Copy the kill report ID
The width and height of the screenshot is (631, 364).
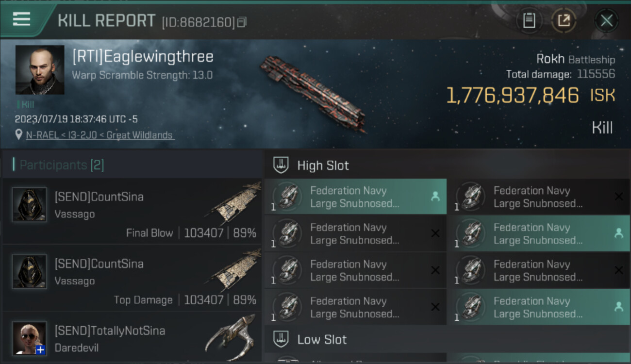point(242,22)
